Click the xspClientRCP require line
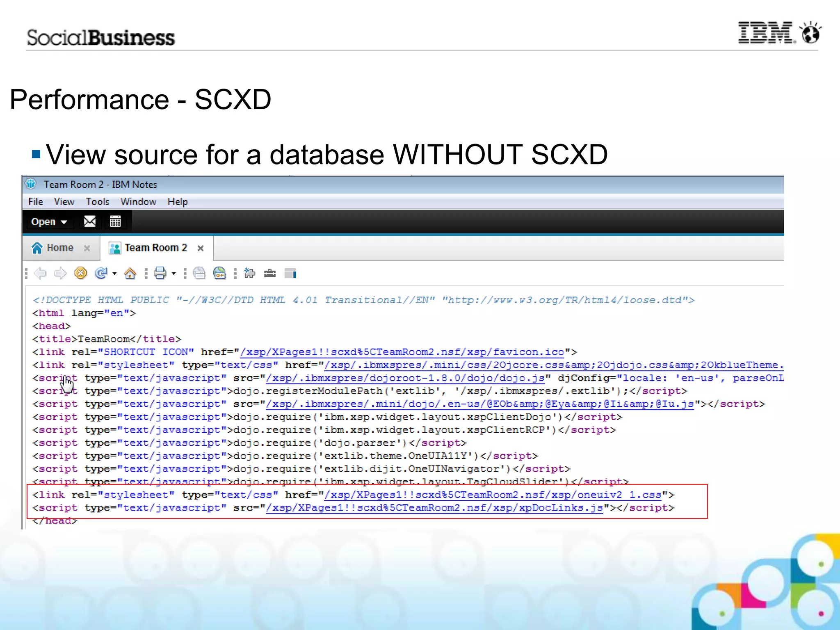 point(324,430)
